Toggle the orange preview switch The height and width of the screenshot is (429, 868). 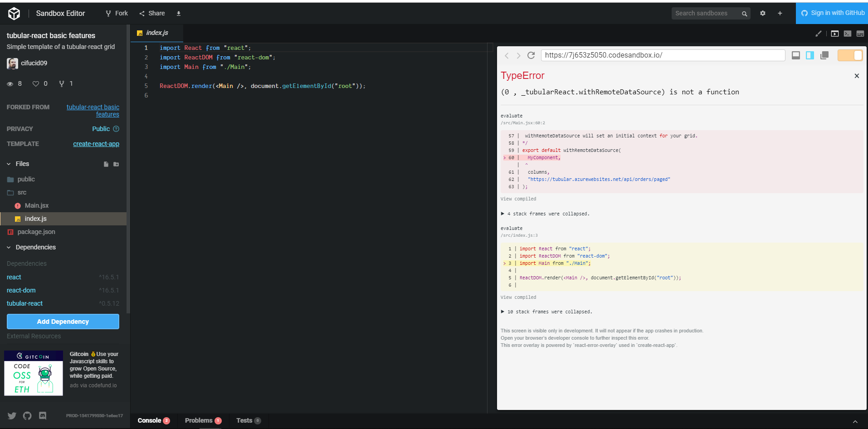coord(850,55)
